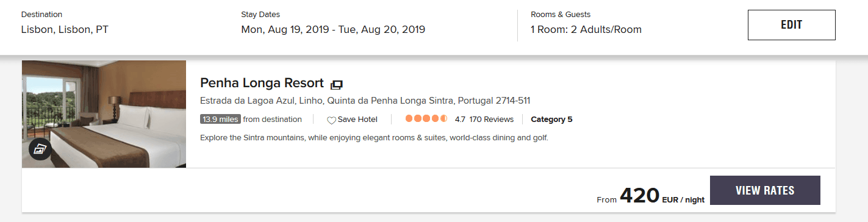Click the hotel description about Sintra mountains
The width and height of the screenshot is (868, 222).
(375, 138)
